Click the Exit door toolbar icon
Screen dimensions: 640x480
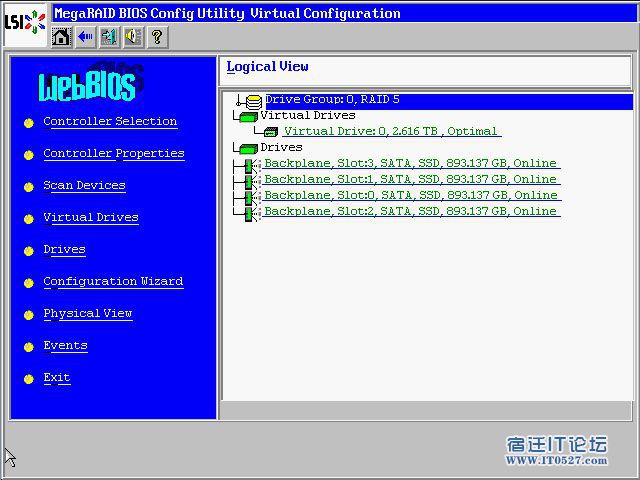tap(109, 37)
